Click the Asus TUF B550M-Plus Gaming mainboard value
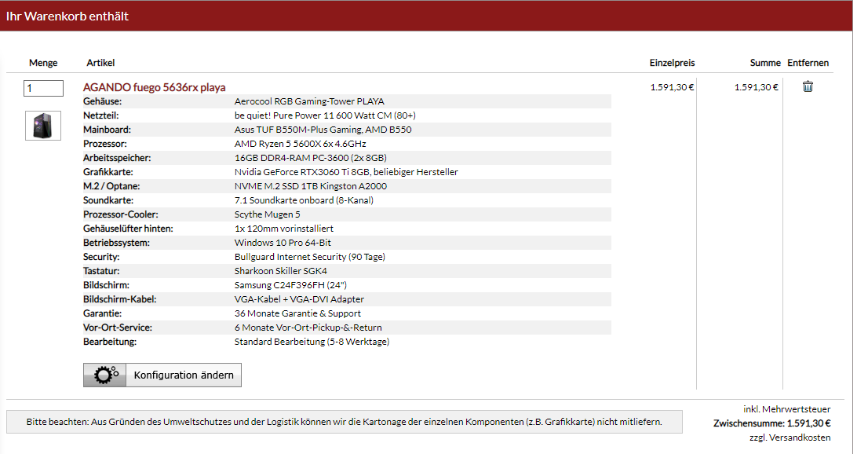The image size is (868, 454). tap(323, 130)
